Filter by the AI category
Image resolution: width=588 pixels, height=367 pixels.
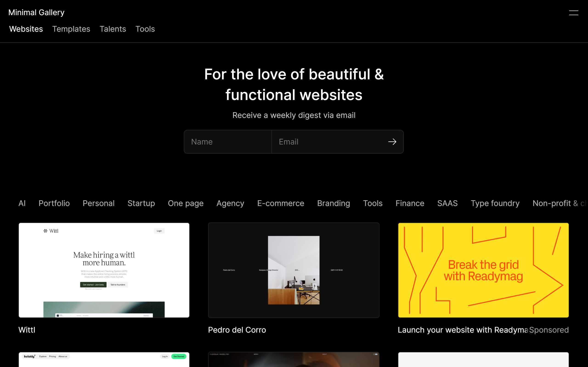(22, 203)
